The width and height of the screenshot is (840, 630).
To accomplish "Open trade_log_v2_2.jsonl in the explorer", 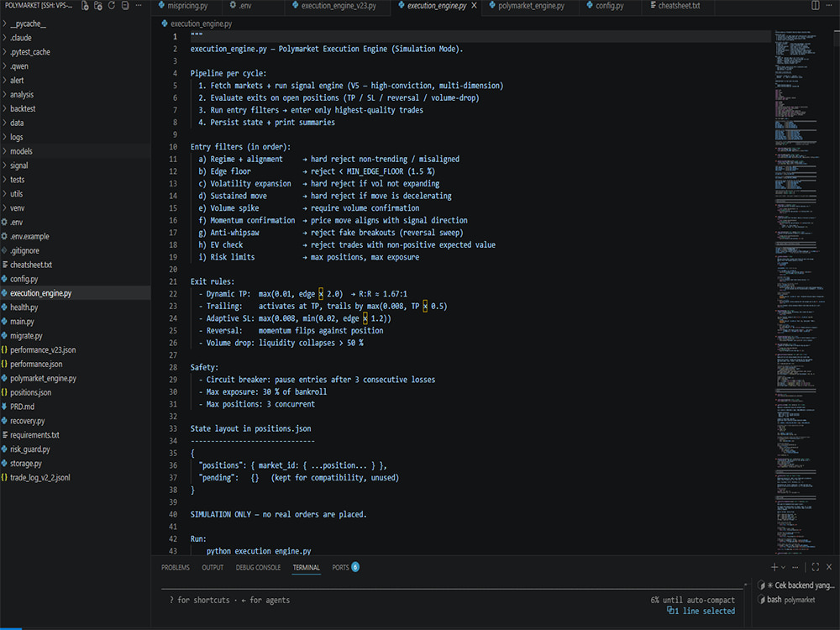I will click(76, 478).
